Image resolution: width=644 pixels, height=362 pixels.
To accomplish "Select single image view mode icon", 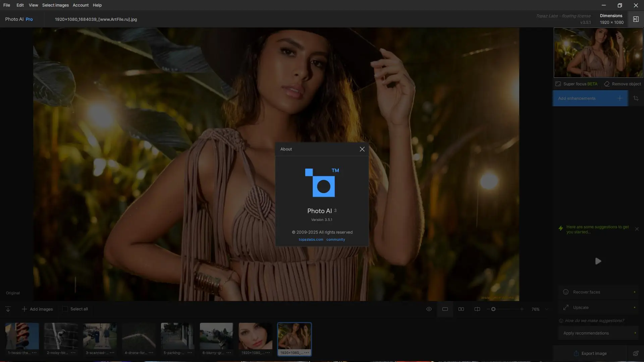I will 445,309.
